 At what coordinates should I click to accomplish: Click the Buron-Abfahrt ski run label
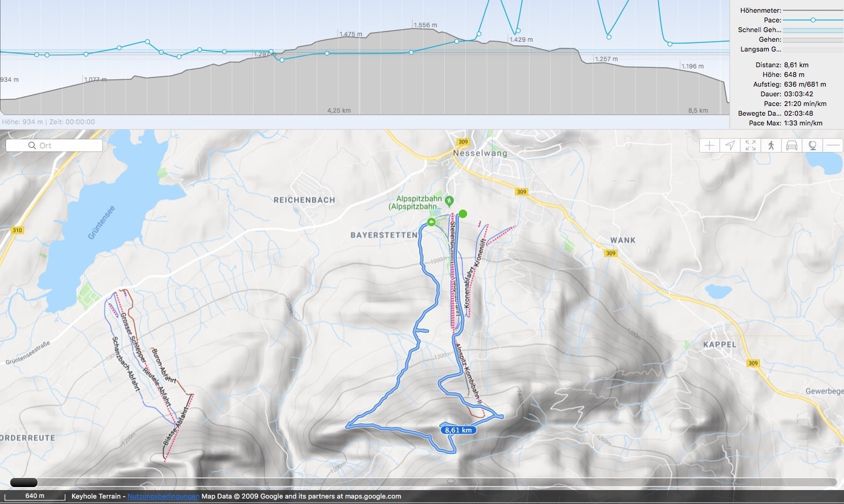pos(164,366)
